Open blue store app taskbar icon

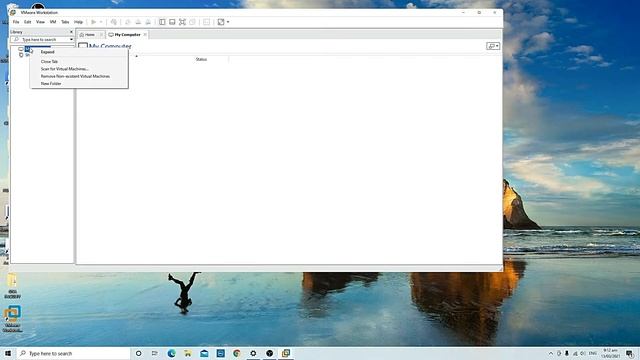click(220, 353)
